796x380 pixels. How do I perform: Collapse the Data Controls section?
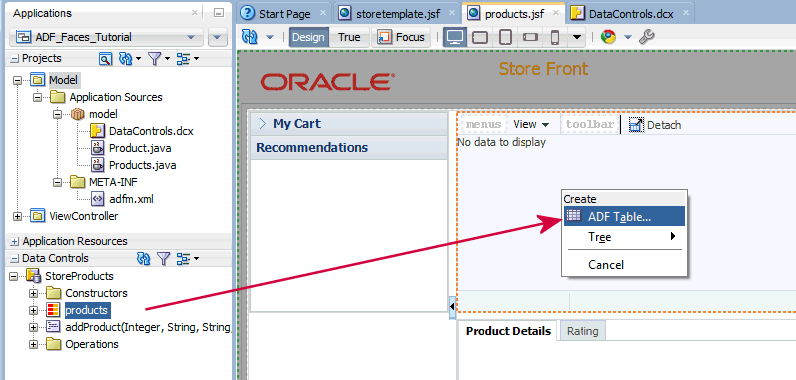coord(14,259)
